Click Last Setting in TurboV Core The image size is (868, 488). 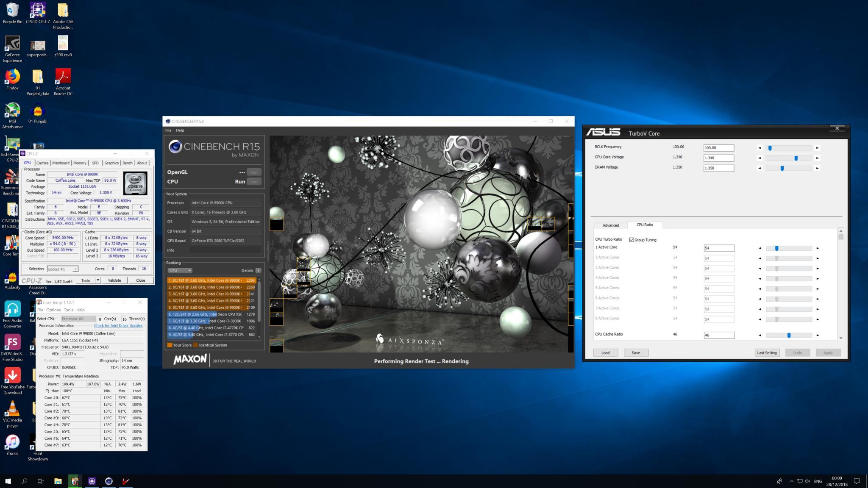click(x=767, y=353)
